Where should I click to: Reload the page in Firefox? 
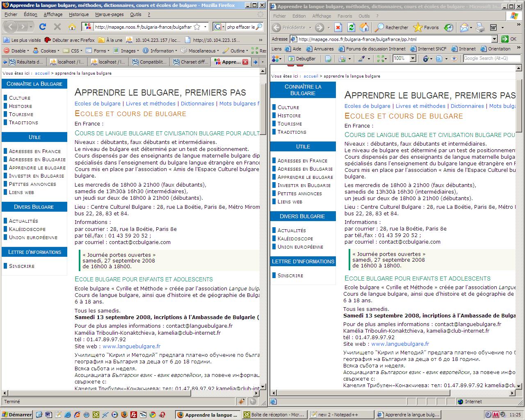click(43, 27)
